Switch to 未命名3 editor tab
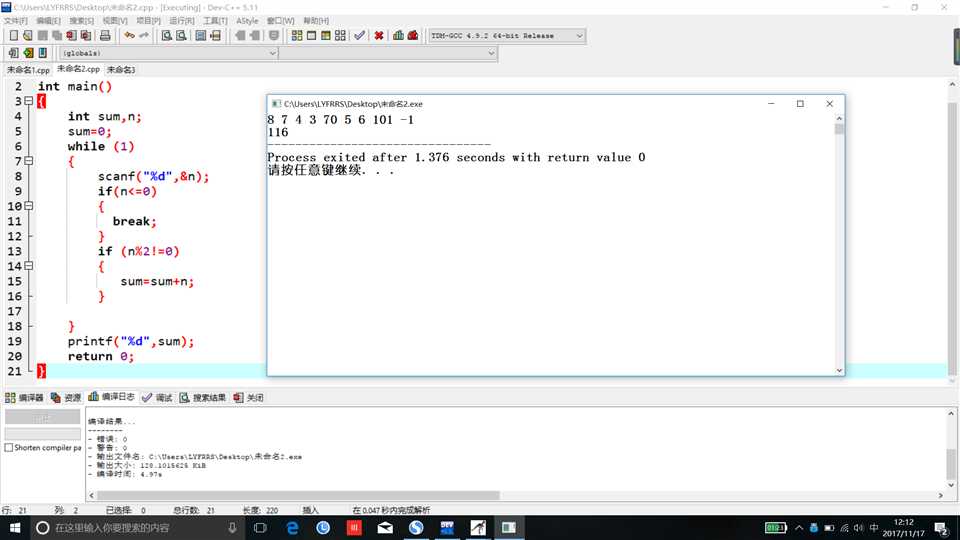Screen dimensions: 960x540 point(121,70)
